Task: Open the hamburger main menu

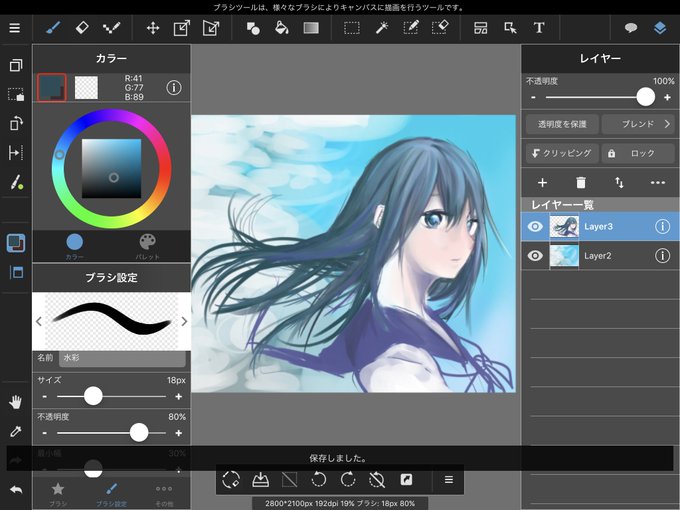Action: 15,28
